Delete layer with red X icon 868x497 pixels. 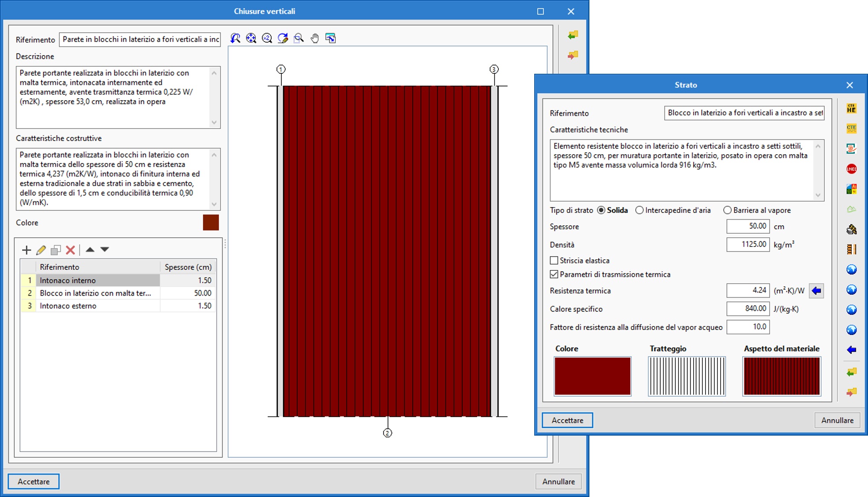[x=70, y=250]
